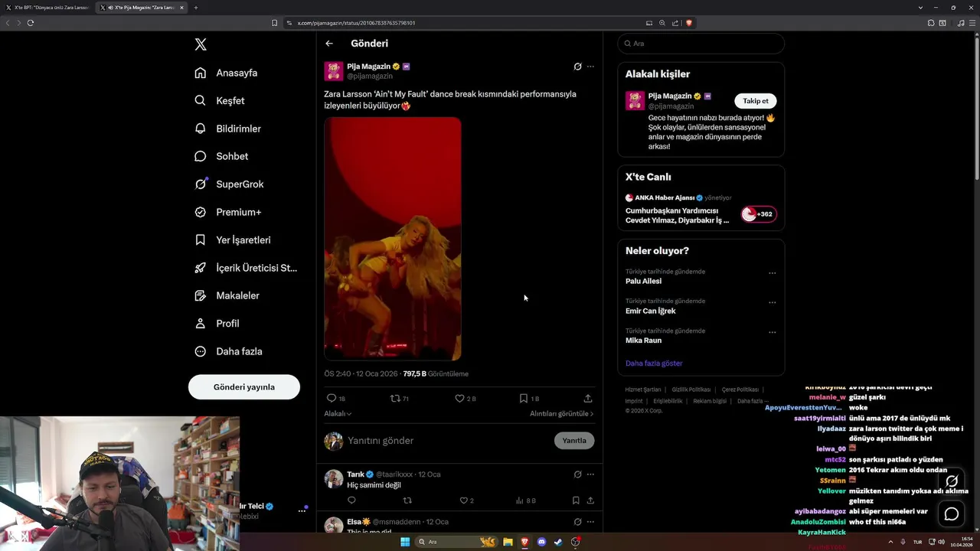Go back using the arrow beside Gönderi
Screen dimensions: 980x551
329,44
